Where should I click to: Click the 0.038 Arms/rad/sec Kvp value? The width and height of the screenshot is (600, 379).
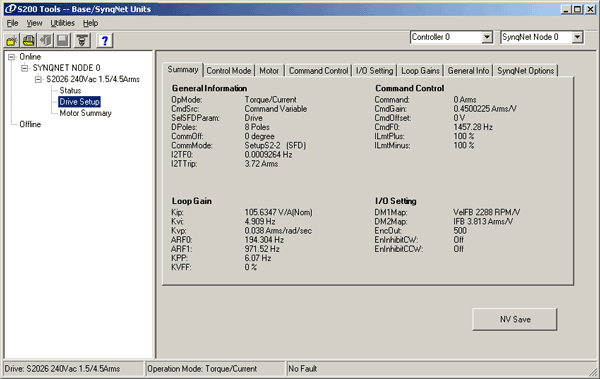click(278, 231)
